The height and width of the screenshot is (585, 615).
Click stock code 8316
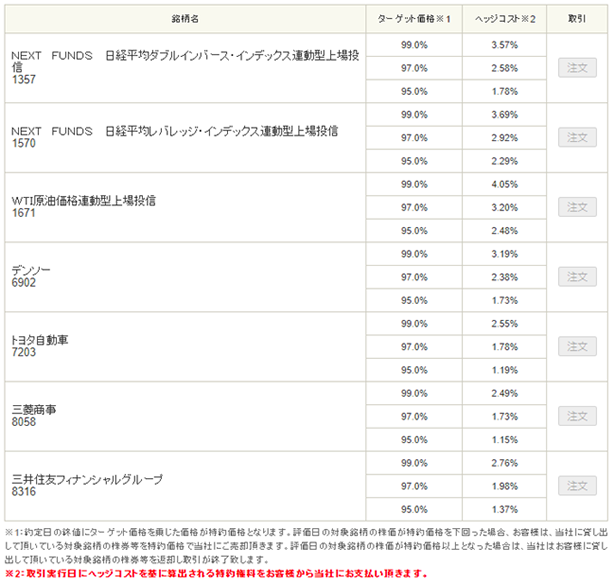click(24, 492)
